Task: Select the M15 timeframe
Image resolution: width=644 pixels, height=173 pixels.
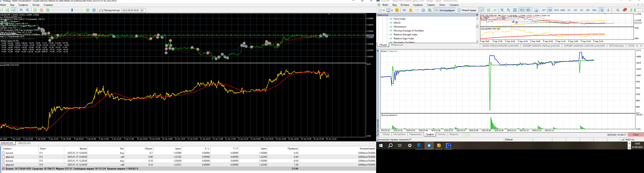Action: (x=556, y=10)
